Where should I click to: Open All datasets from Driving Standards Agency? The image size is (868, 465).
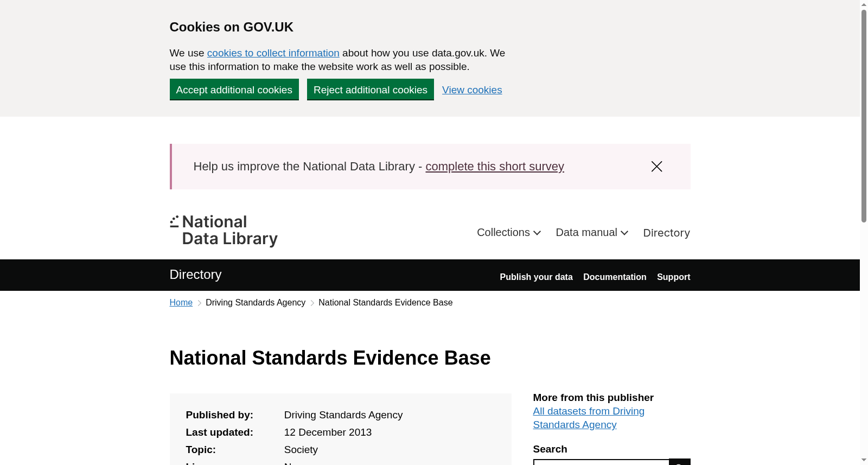(589, 418)
